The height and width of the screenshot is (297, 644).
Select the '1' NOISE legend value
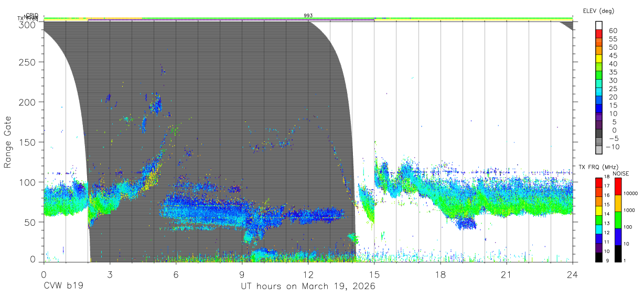click(x=626, y=260)
